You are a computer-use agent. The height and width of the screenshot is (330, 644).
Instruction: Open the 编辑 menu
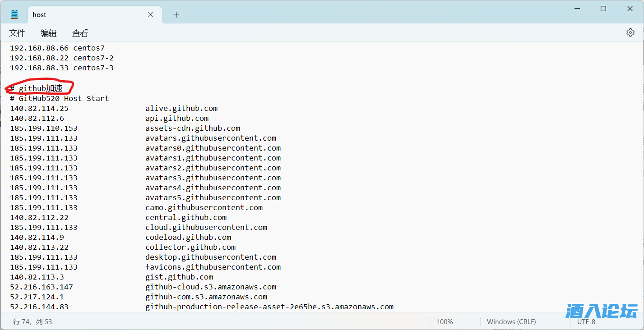(x=49, y=33)
